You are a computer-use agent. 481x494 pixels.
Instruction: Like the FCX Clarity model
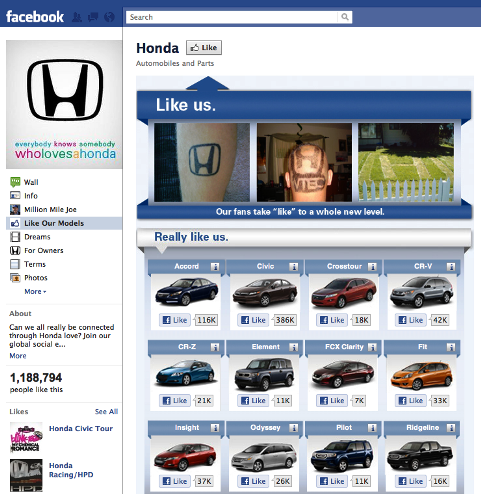click(332, 401)
